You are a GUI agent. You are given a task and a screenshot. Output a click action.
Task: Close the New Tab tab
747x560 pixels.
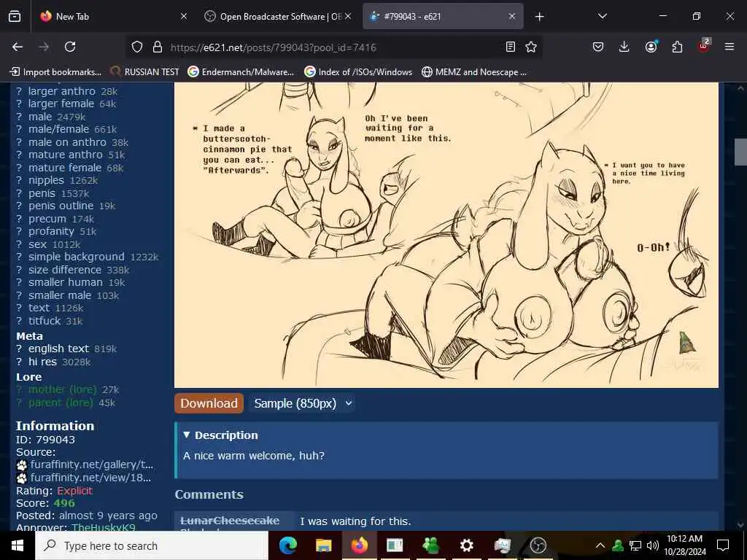pos(184,16)
